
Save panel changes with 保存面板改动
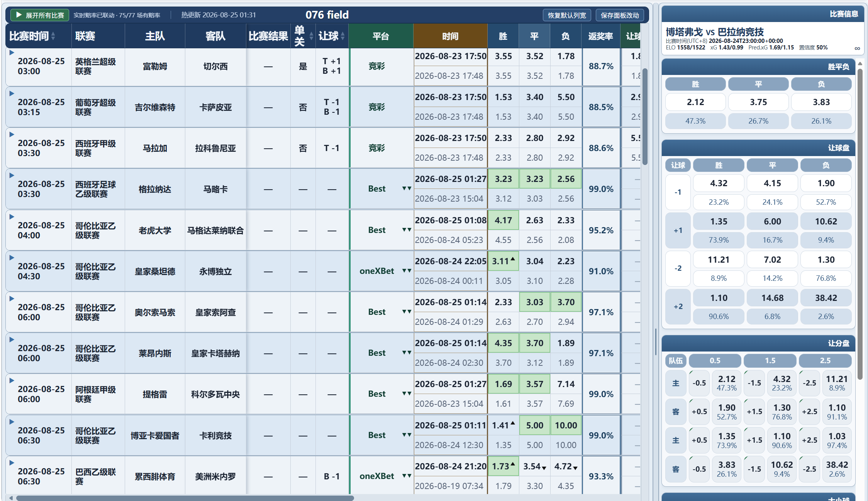(x=620, y=15)
